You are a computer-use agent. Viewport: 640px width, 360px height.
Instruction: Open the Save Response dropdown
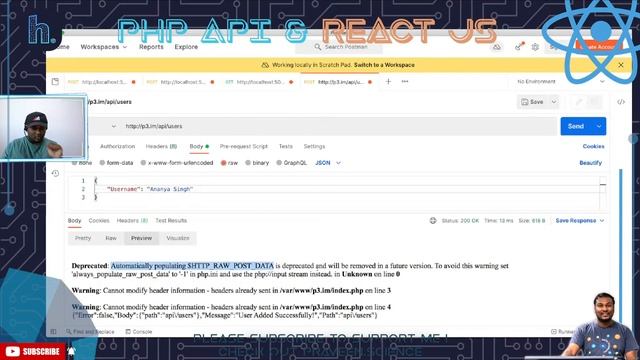tap(580, 221)
